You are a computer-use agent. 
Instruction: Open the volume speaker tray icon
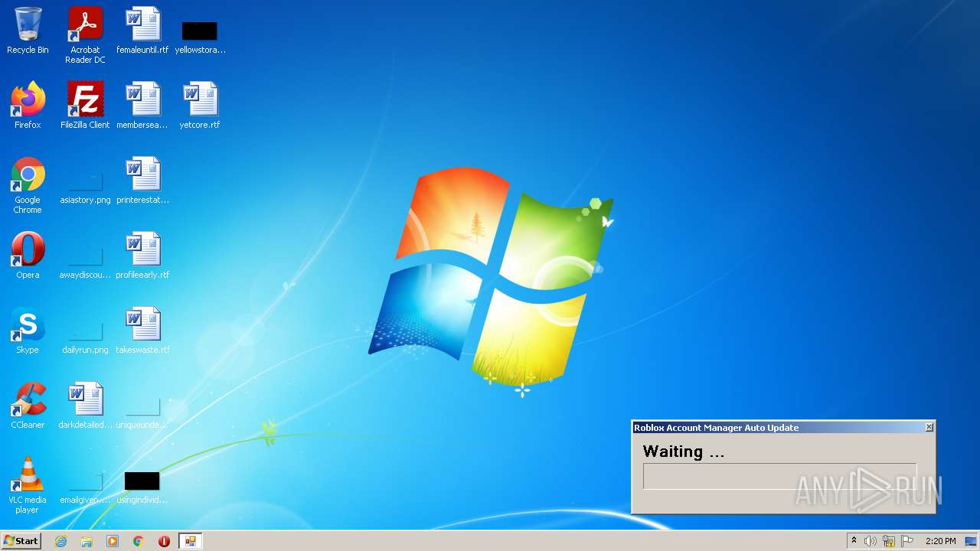point(871,541)
